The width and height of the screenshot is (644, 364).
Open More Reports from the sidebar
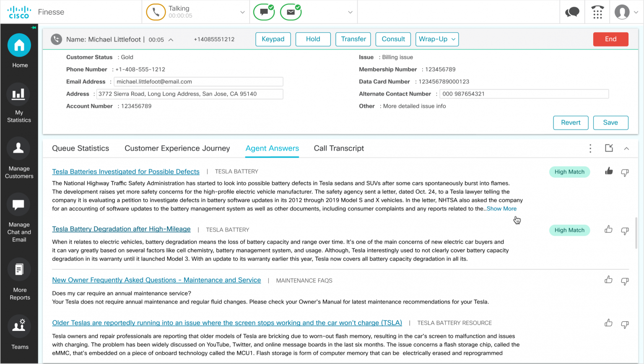click(x=19, y=269)
